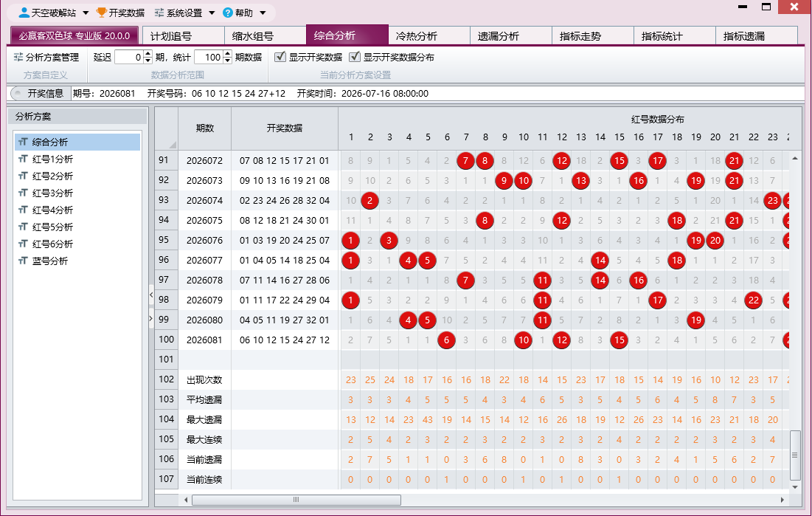Click the 延迟 value input field
This screenshot has height=516, width=812.
[x=128, y=57]
